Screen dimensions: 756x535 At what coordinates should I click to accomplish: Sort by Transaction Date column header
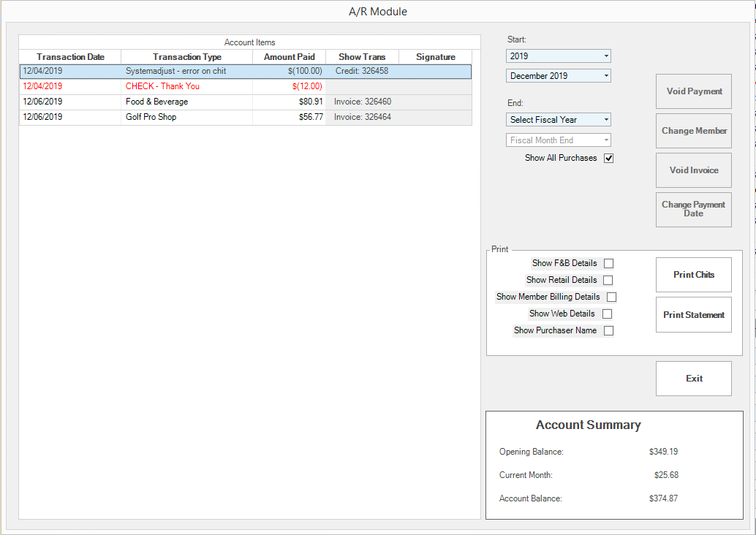(x=70, y=57)
